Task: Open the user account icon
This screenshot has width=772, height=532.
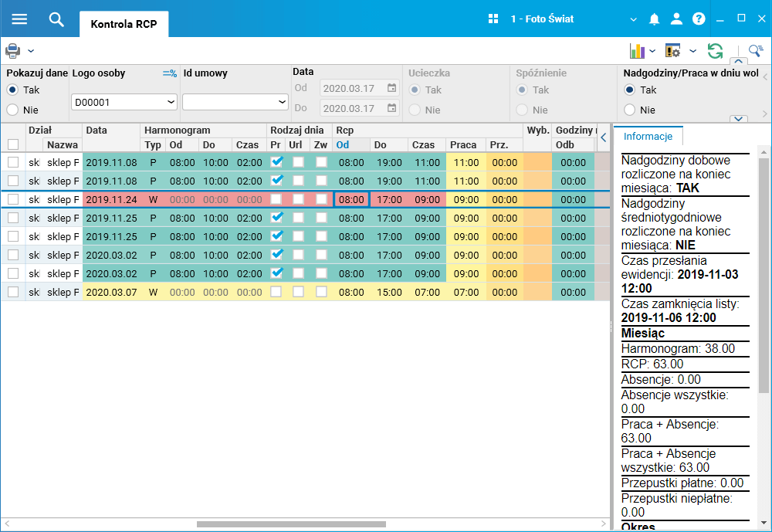Action: 676,19
